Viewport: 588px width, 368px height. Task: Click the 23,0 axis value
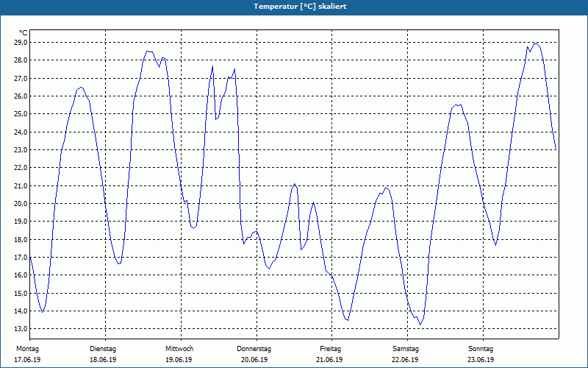[21, 150]
